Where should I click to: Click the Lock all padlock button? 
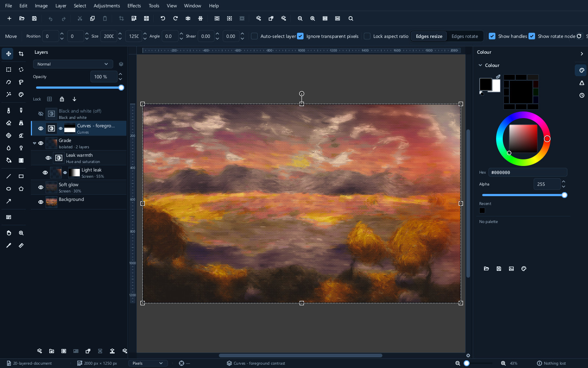click(62, 99)
